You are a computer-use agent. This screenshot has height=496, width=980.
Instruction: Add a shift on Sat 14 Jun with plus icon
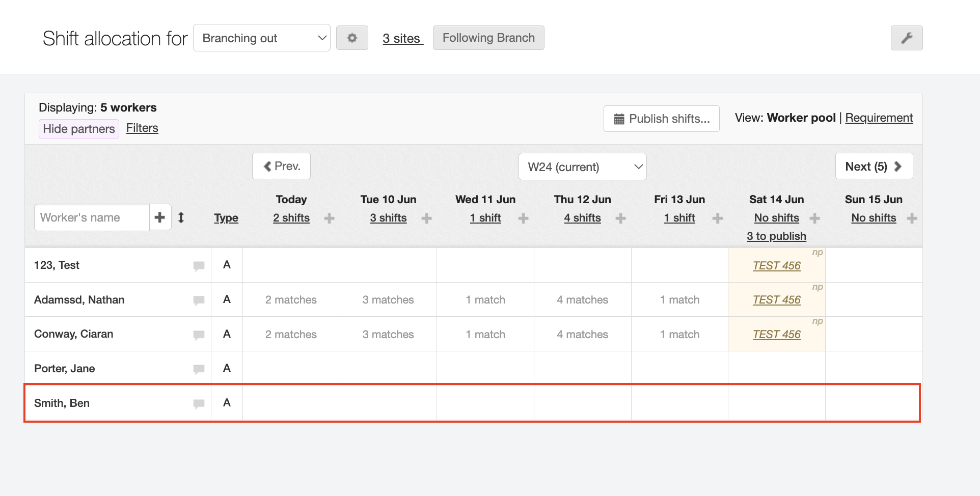coord(814,218)
